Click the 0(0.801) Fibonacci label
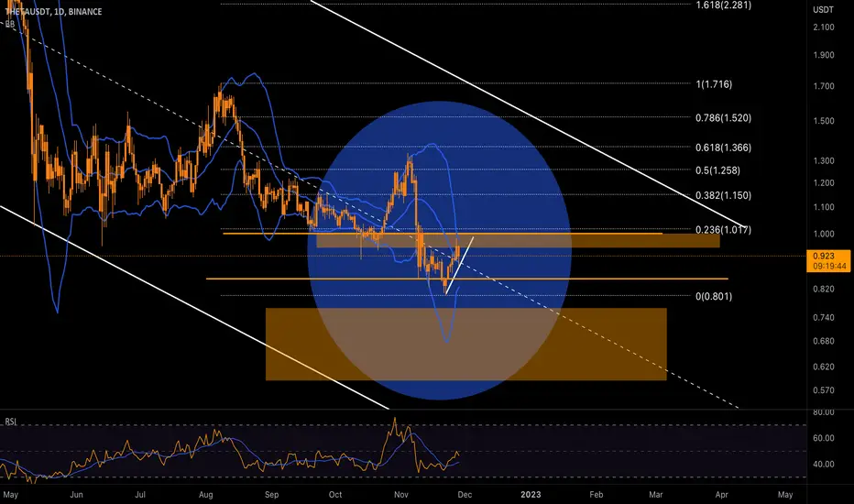 [714, 296]
